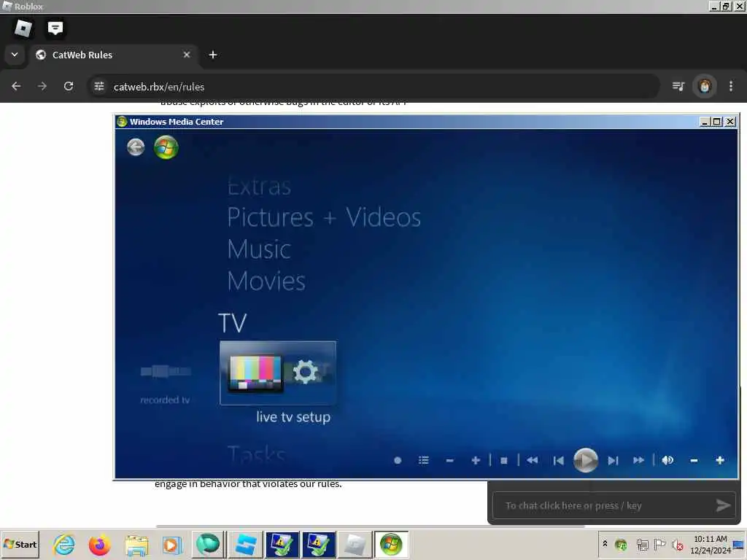Select the TV menu heading
The height and width of the screenshot is (560, 747).
click(x=233, y=323)
